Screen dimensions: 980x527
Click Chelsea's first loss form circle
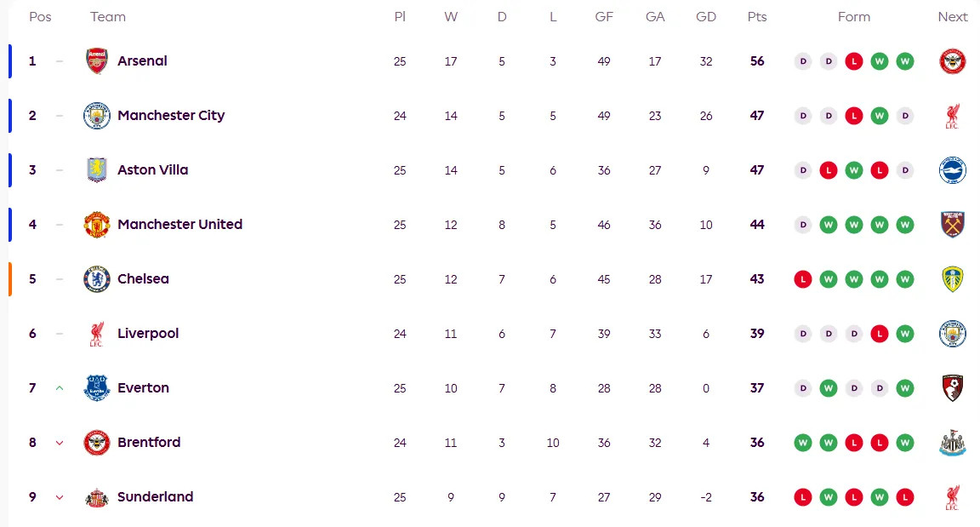click(802, 279)
